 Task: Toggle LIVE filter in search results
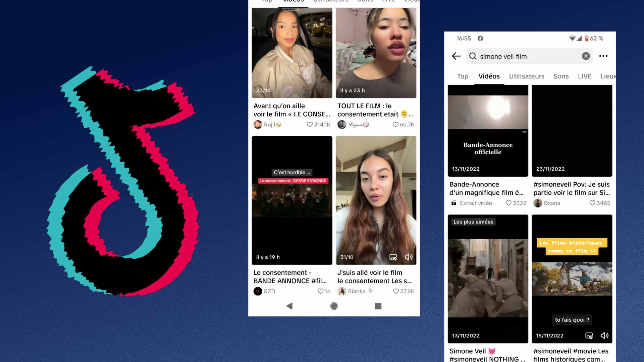click(x=584, y=76)
